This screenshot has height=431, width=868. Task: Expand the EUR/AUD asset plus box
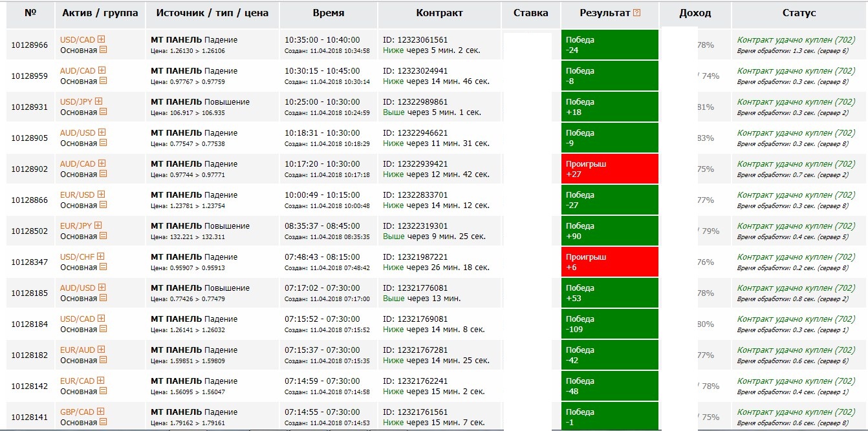click(101, 350)
